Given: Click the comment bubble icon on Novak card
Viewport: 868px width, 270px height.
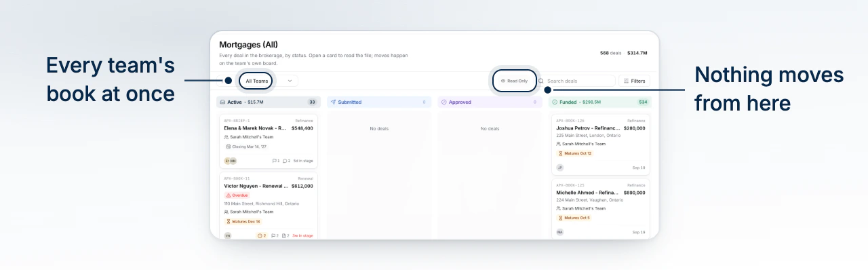Looking at the screenshot, I should pyautogui.click(x=285, y=161).
